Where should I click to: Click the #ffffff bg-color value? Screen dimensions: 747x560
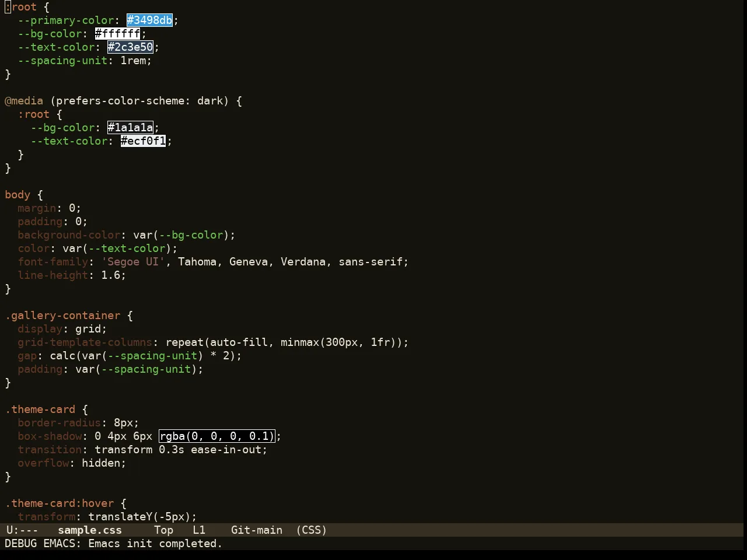tap(117, 34)
